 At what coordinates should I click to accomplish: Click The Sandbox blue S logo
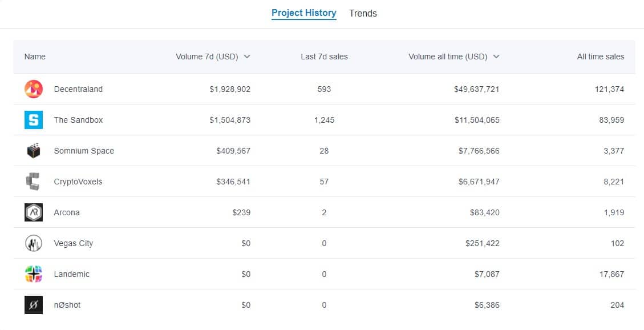coord(34,120)
